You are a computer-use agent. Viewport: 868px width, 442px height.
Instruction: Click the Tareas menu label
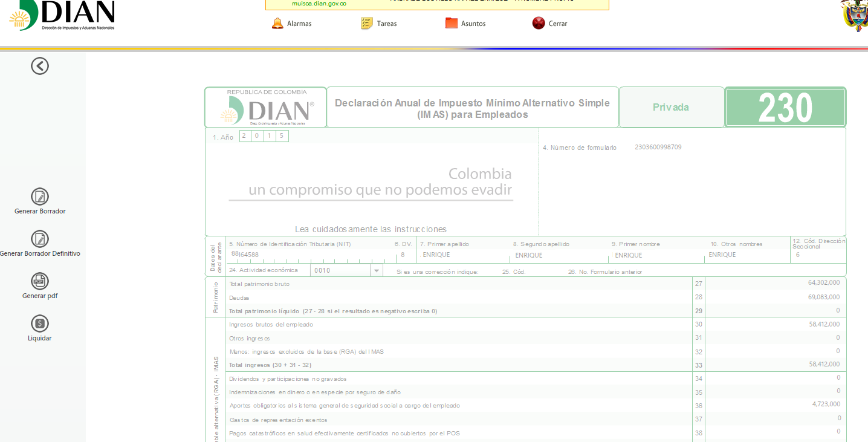[x=387, y=24]
